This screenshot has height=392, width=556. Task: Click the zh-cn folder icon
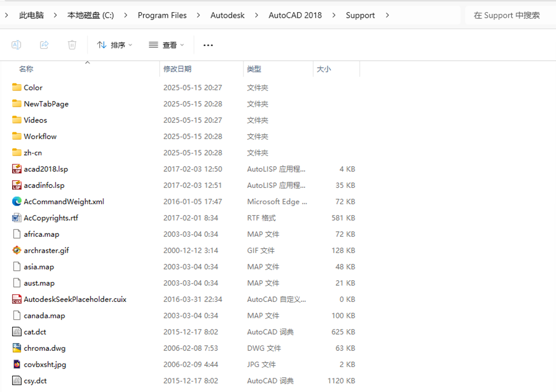[17, 152]
